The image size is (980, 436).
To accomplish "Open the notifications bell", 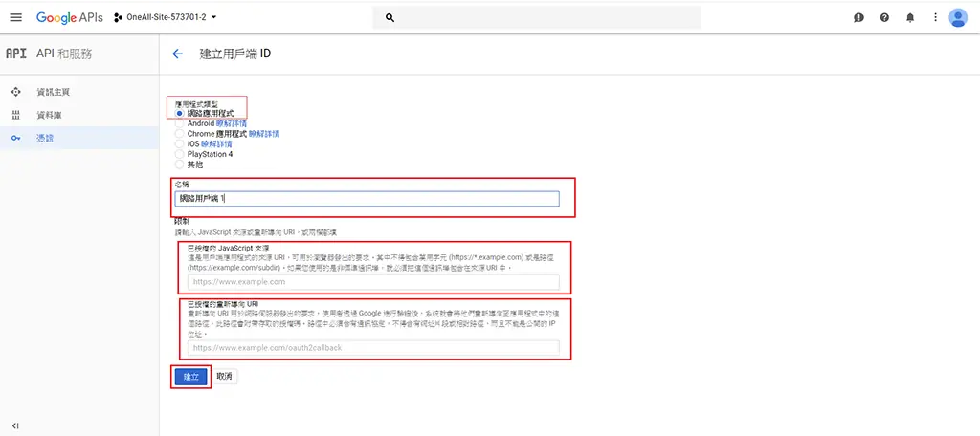I will (910, 18).
